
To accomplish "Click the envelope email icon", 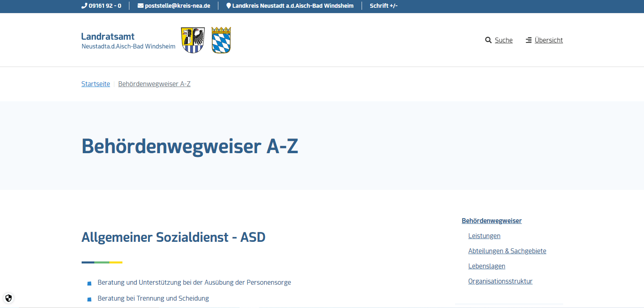I will (140, 6).
